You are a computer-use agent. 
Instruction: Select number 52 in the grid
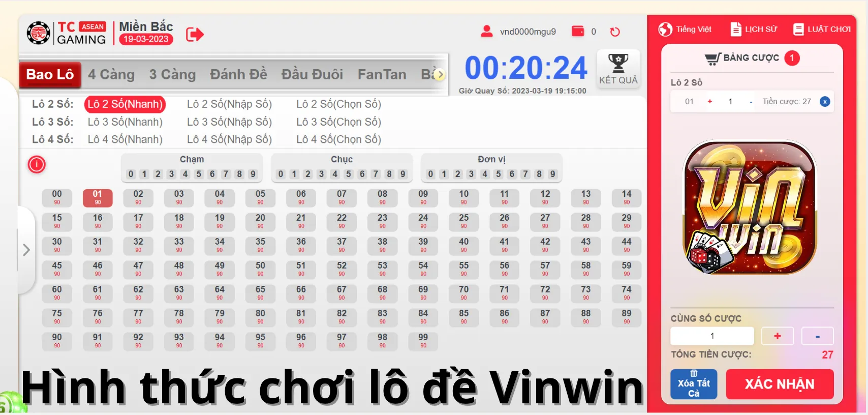pyautogui.click(x=342, y=269)
